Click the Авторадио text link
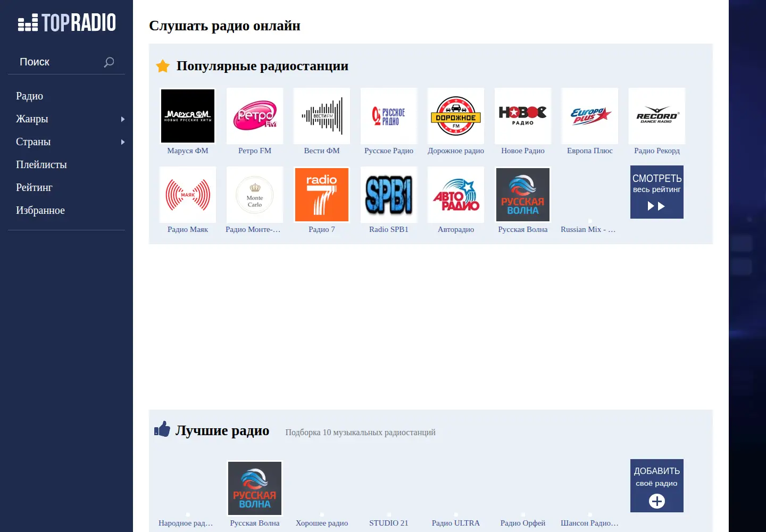Screen dimensions: 766x532 456,230
